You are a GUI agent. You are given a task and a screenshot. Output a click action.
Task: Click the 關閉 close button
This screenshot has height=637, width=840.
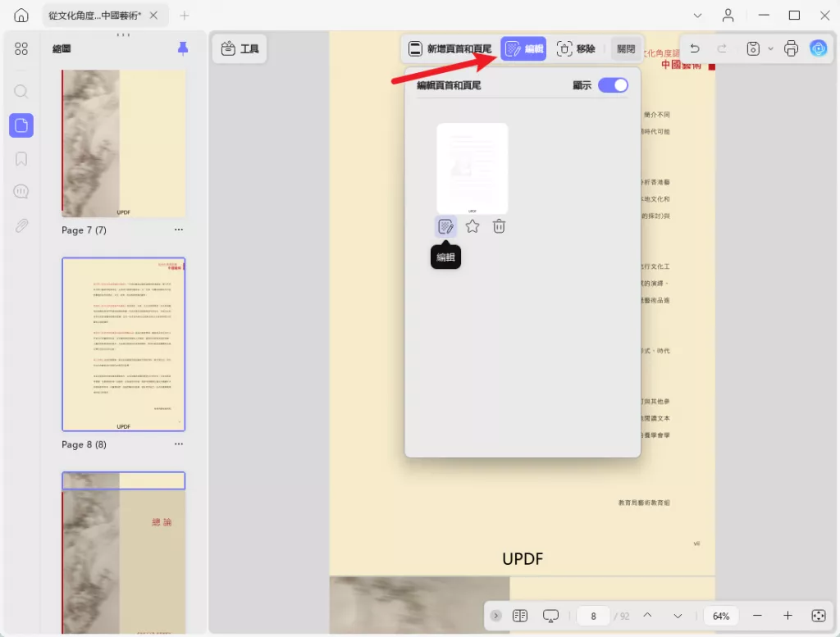(x=626, y=48)
